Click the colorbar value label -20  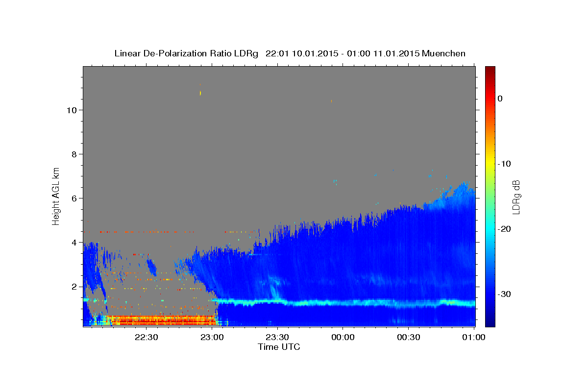pyautogui.click(x=504, y=229)
